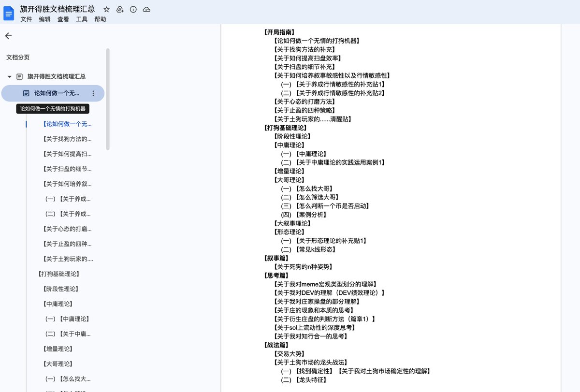Open the 工具 menu

click(x=81, y=20)
